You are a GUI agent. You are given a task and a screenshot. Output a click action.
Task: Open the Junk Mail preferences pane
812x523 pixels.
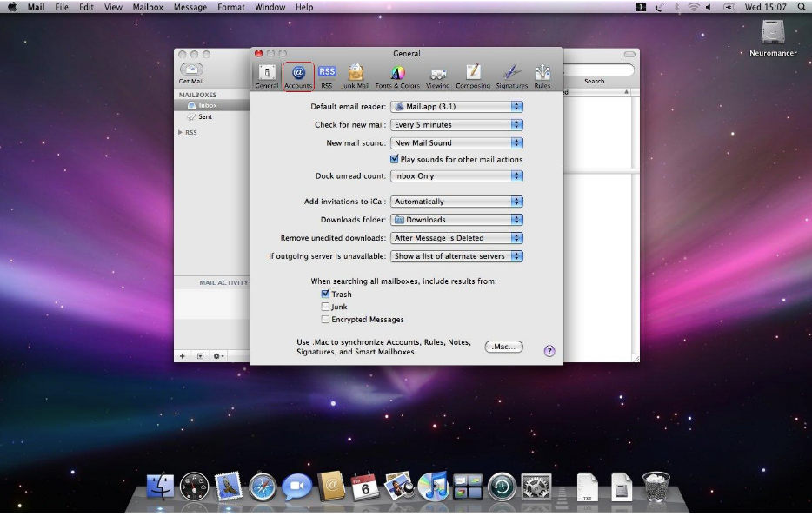(356, 76)
